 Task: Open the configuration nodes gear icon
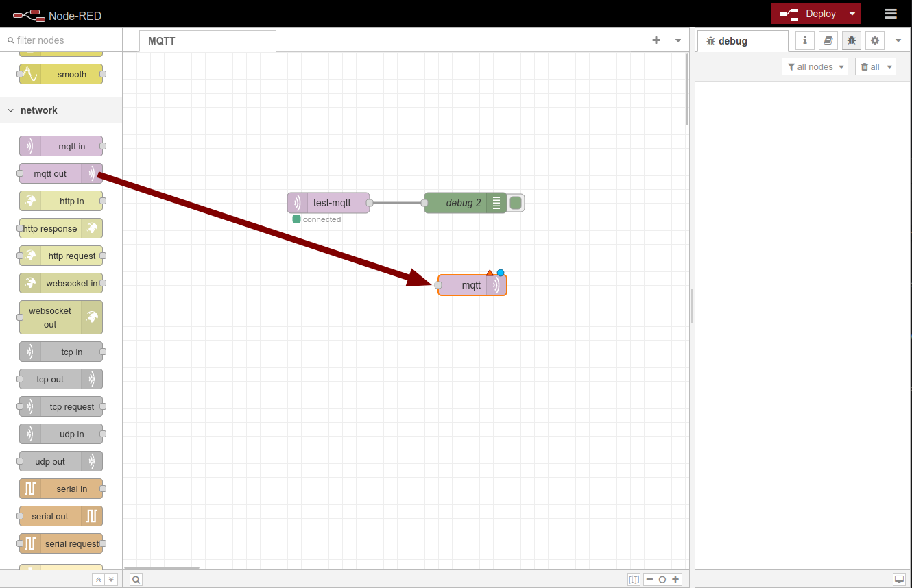(x=875, y=40)
